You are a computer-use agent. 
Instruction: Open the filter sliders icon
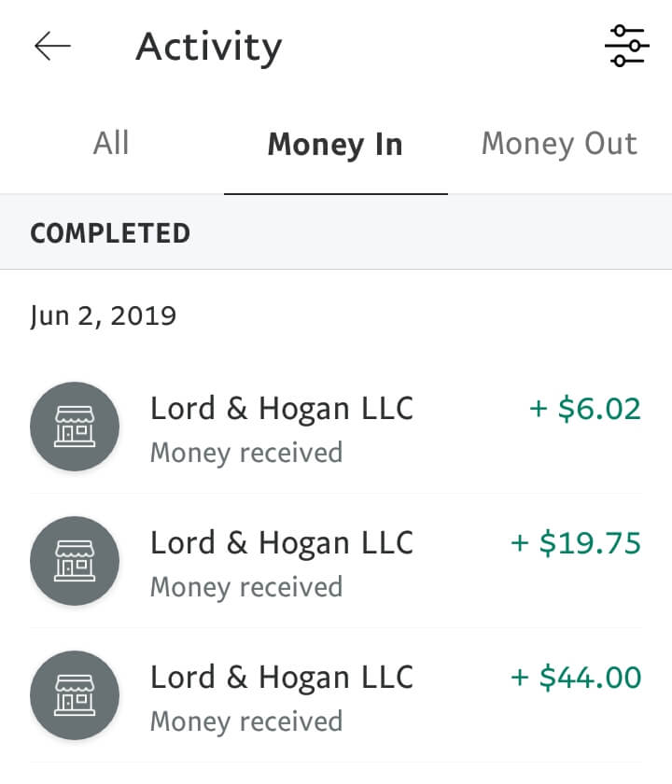(627, 46)
